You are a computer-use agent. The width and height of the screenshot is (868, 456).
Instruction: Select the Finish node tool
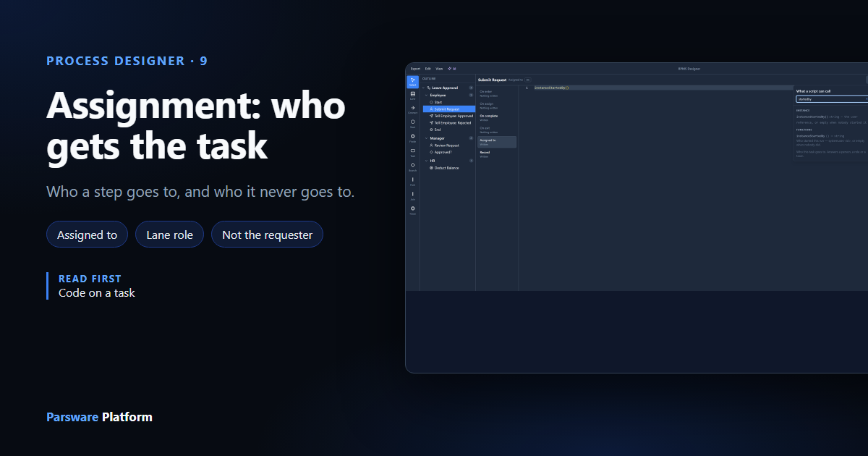tap(412, 138)
